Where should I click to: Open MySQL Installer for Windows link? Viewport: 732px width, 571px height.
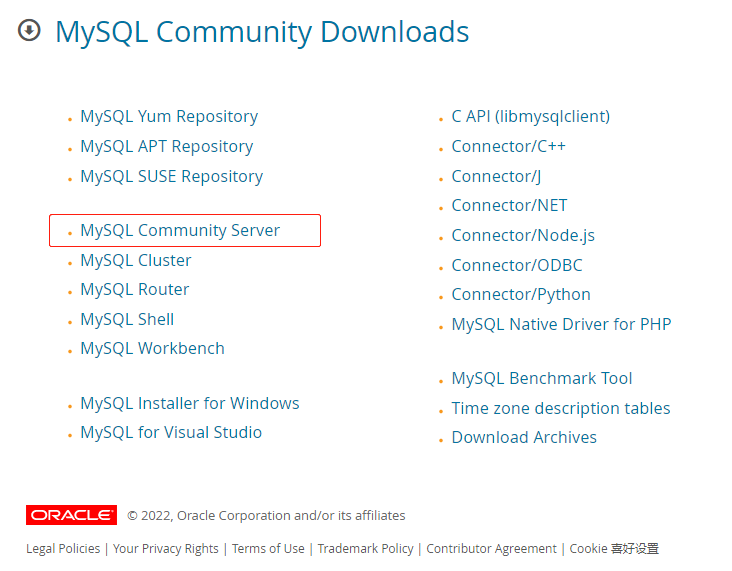click(190, 403)
